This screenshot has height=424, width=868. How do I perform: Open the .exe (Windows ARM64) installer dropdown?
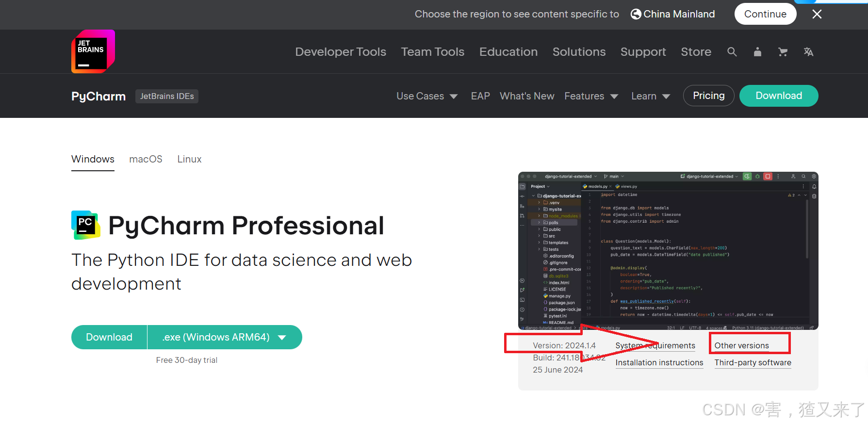(225, 337)
